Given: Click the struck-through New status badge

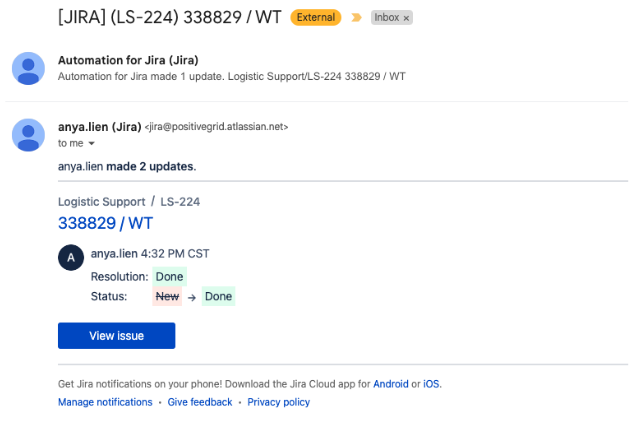Looking at the screenshot, I should [167, 296].
